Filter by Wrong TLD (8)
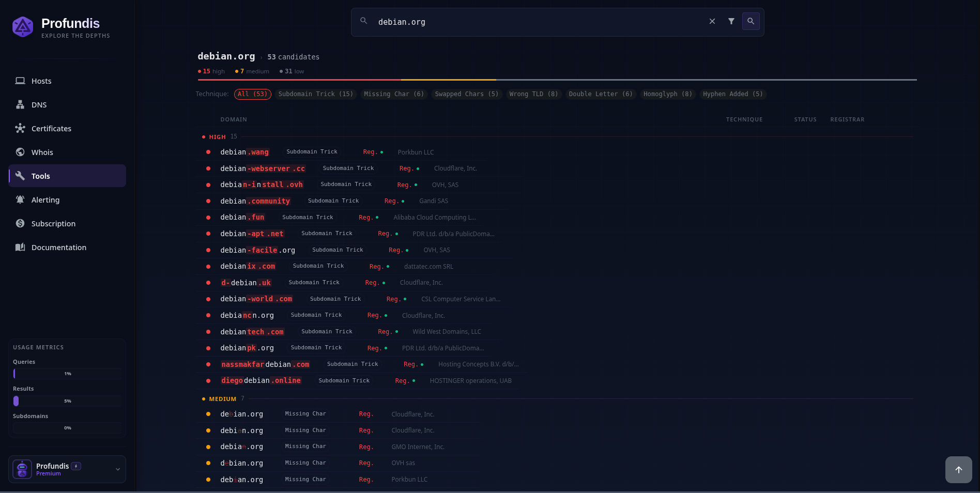Image resolution: width=980 pixels, height=493 pixels. tap(533, 94)
